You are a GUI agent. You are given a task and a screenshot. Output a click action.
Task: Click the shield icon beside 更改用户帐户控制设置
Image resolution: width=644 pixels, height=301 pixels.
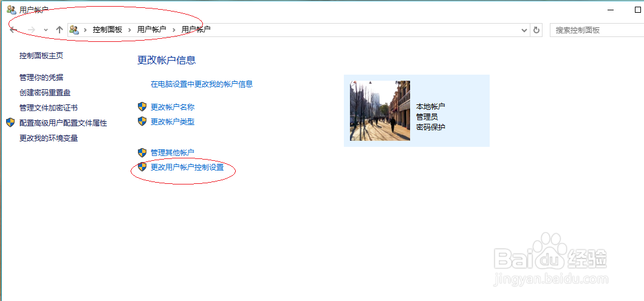(142, 166)
